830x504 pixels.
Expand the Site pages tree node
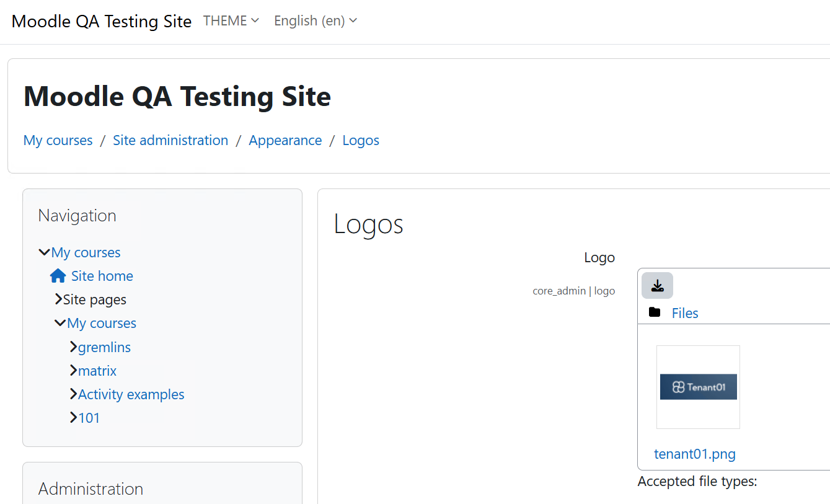[59, 299]
